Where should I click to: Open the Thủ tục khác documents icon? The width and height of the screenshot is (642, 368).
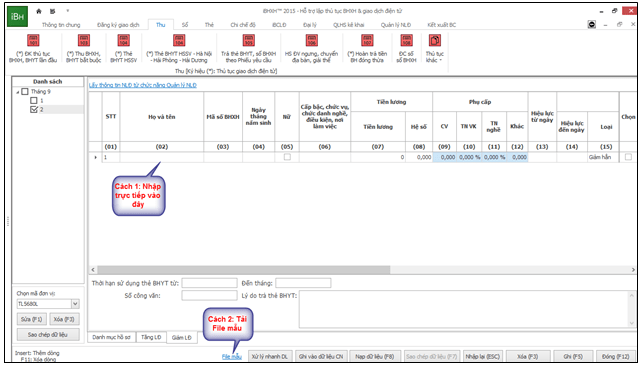(x=434, y=41)
